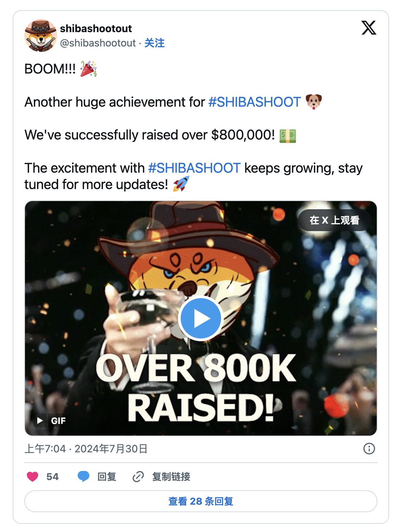
Task: Open #SHIBASHOOT hashtag in the excitement line
Action: (194, 168)
